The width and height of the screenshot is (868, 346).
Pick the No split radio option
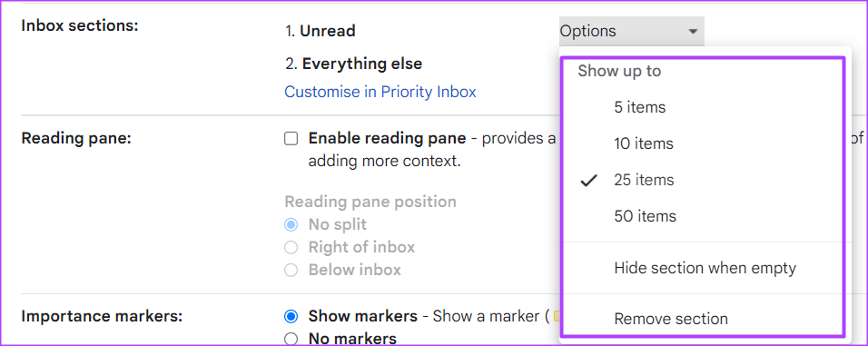(x=291, y=224)
